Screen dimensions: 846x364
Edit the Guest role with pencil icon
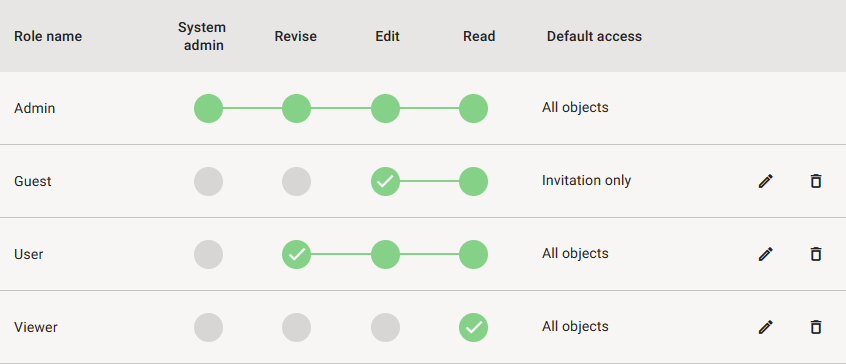[x=766, y=181]
